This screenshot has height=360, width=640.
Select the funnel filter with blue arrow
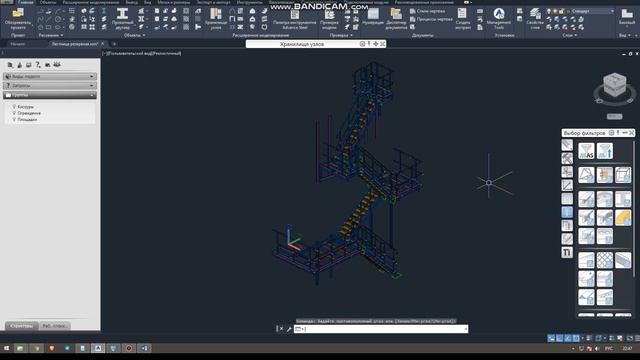point(604,151)
